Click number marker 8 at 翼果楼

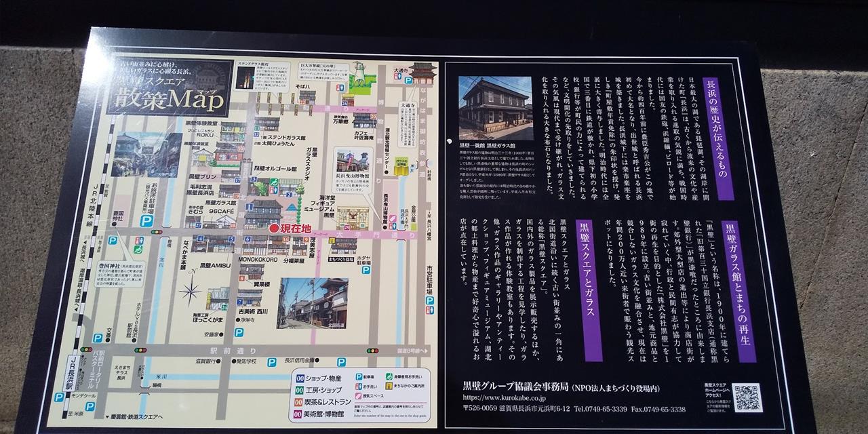pyautogui.click(x=242, y=278)
